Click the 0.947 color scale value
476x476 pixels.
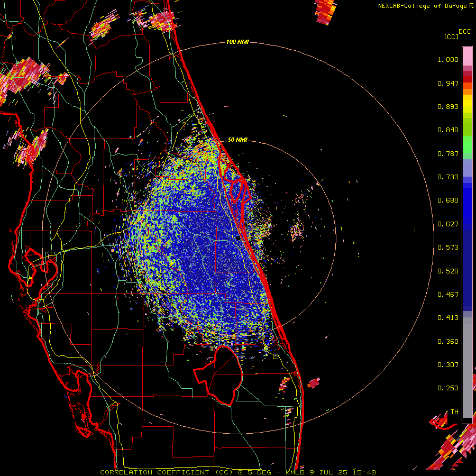448,83
